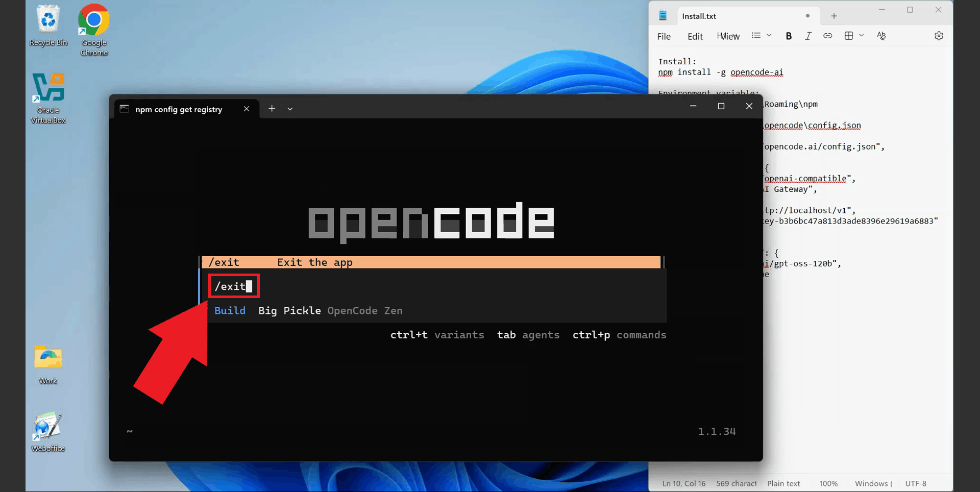Toggle italic formatting in Notepad

(808, 36)
